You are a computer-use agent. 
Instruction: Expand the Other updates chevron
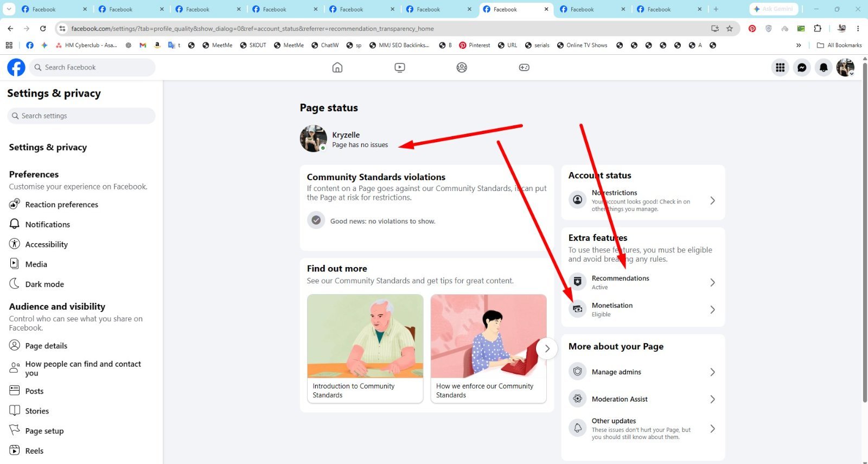pyautogui.click(x=712, y=429)
